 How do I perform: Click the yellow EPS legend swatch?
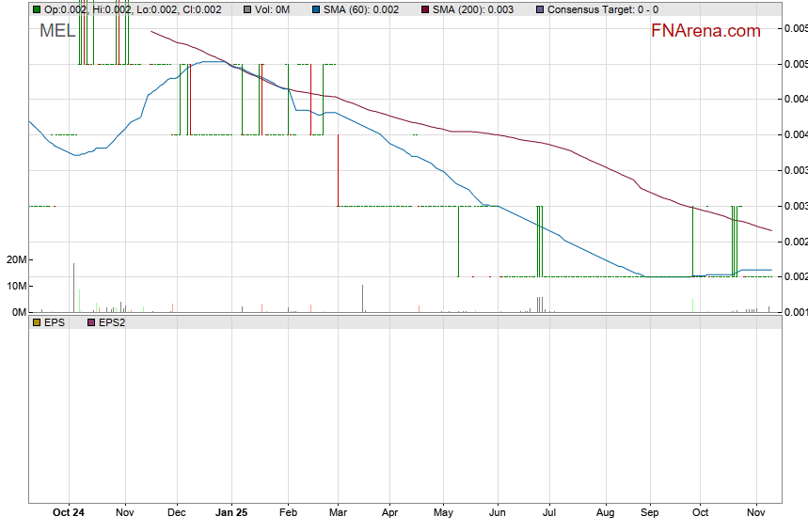pyautogui.click(x=37, y=322)
